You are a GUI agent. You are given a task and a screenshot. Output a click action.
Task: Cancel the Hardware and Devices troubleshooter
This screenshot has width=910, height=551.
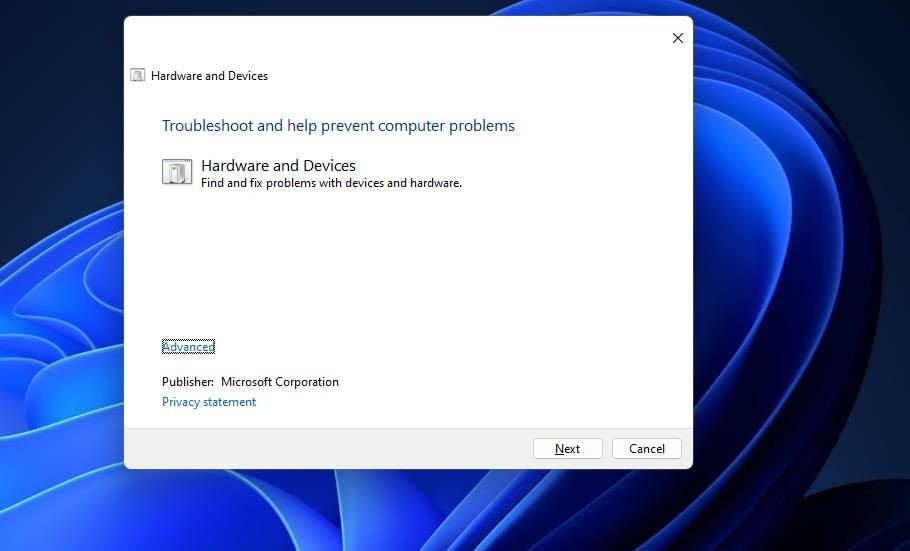647,449
